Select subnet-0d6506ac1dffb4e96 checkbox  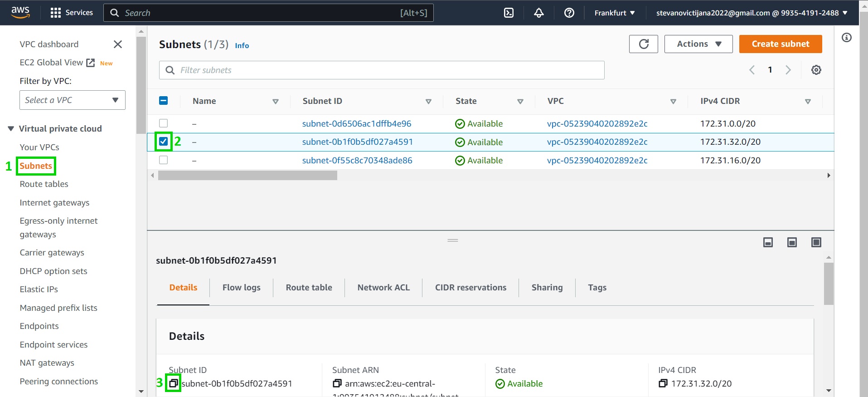(164, 123)
